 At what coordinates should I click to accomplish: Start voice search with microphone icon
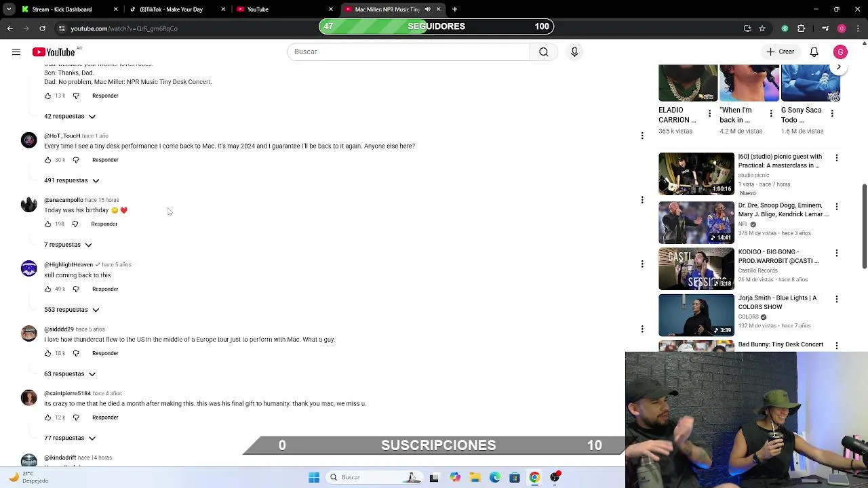(x=574, y=52)
